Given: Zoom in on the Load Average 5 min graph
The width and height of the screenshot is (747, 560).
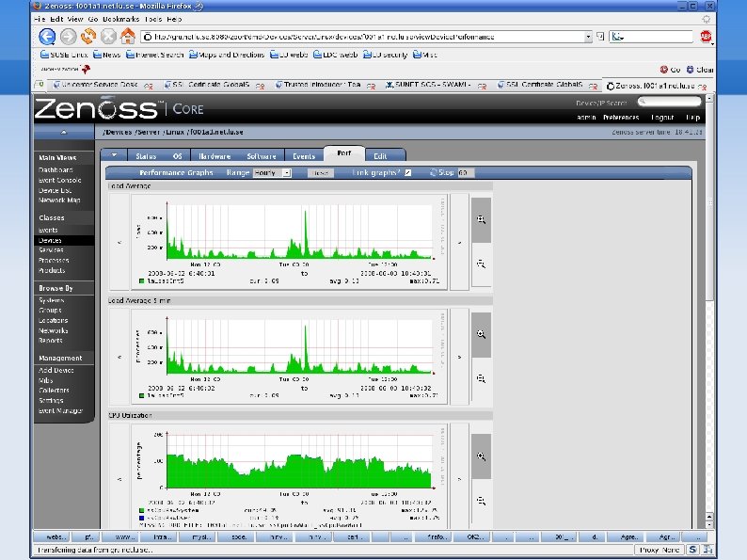Looking at the screenshot, I should click(481, 334).
